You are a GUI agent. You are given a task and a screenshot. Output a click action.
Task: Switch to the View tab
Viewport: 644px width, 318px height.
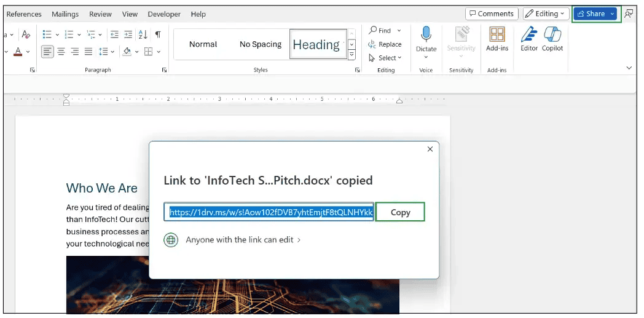[x=130, y=14]
